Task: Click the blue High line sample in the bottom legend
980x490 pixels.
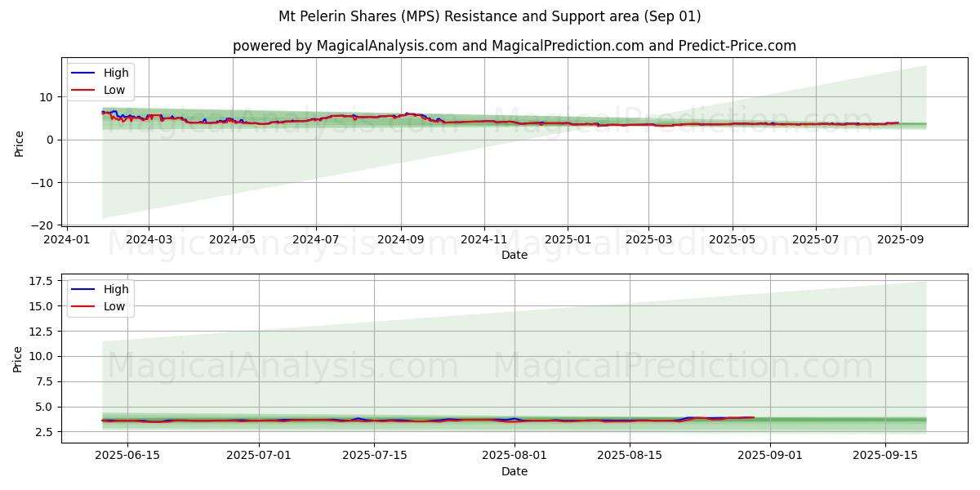Action: [x=84, y=290]
